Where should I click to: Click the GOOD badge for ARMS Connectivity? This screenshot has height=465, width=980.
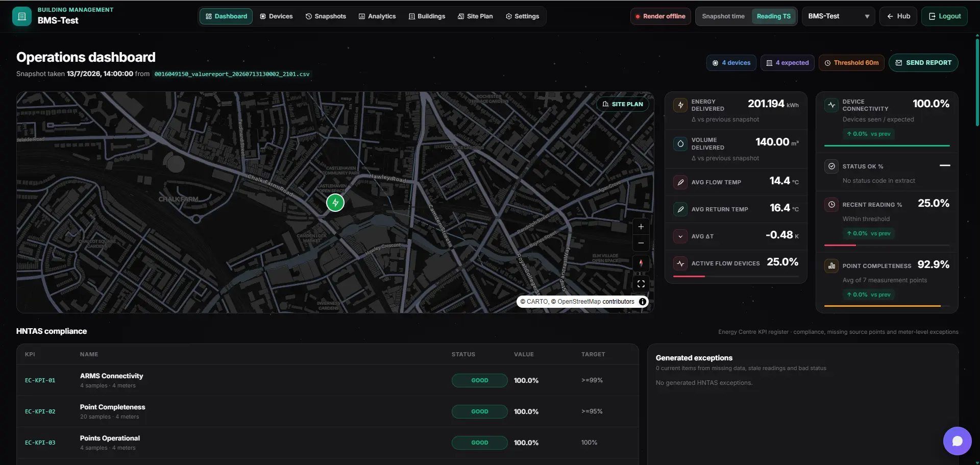pos(480,381)
